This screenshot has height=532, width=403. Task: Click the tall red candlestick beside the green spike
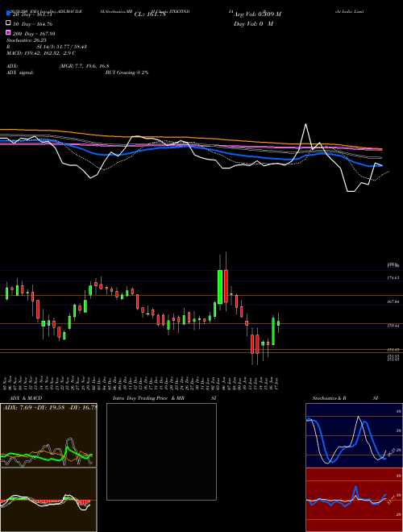[226, 285]
